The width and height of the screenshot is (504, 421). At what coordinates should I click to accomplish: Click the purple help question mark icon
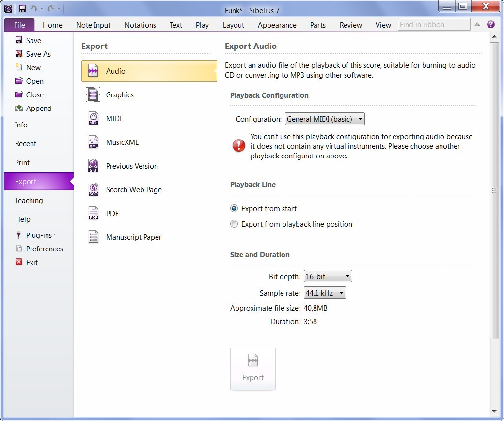pyautogui.click(x=490, y=24)
